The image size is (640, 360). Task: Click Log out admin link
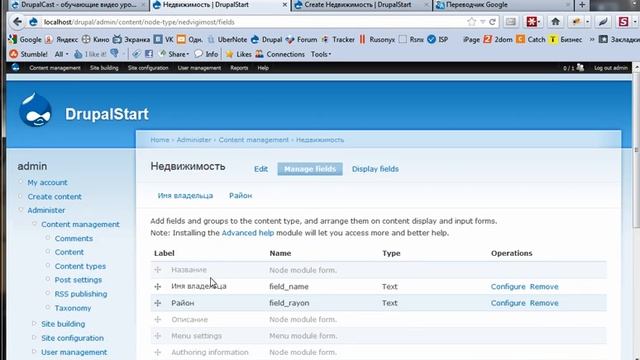pyautogui.click(x=611, y=68)
